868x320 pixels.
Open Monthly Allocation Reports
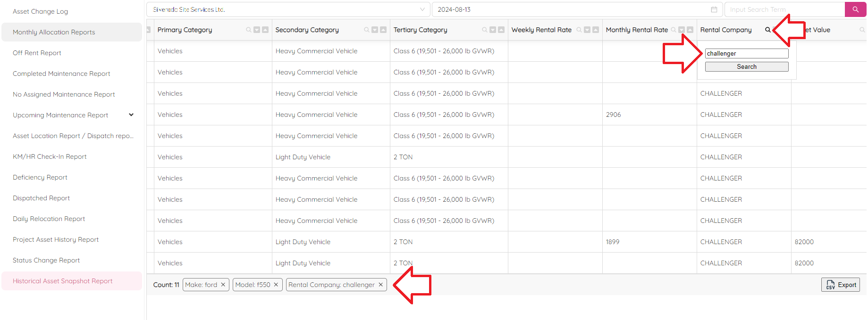pos(72,32)
